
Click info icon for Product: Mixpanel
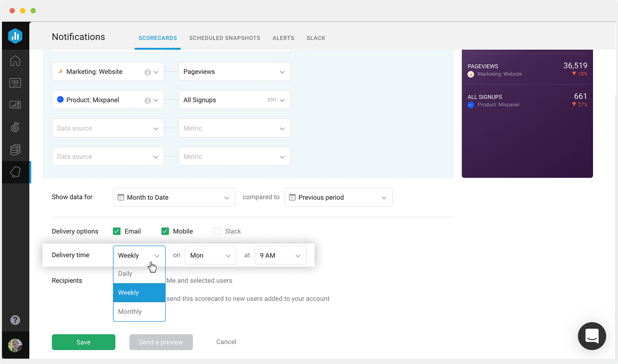click(147, 100)
